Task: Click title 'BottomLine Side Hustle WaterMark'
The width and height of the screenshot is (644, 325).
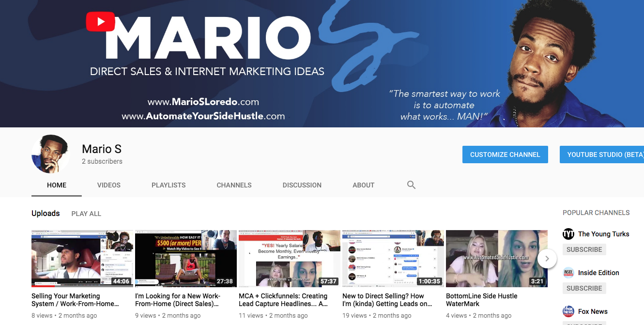Action: pyautogui.click(x=482, y=300)
